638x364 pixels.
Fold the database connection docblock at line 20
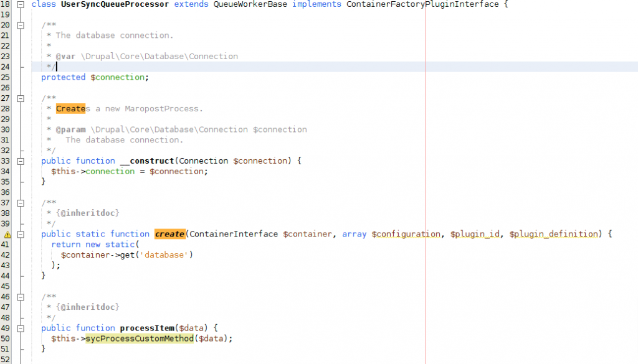(x=21, y=26)
